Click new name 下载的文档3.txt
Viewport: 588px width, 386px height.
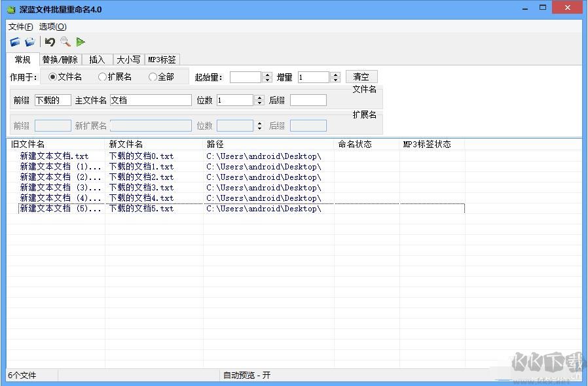click(x=141, y=188)
